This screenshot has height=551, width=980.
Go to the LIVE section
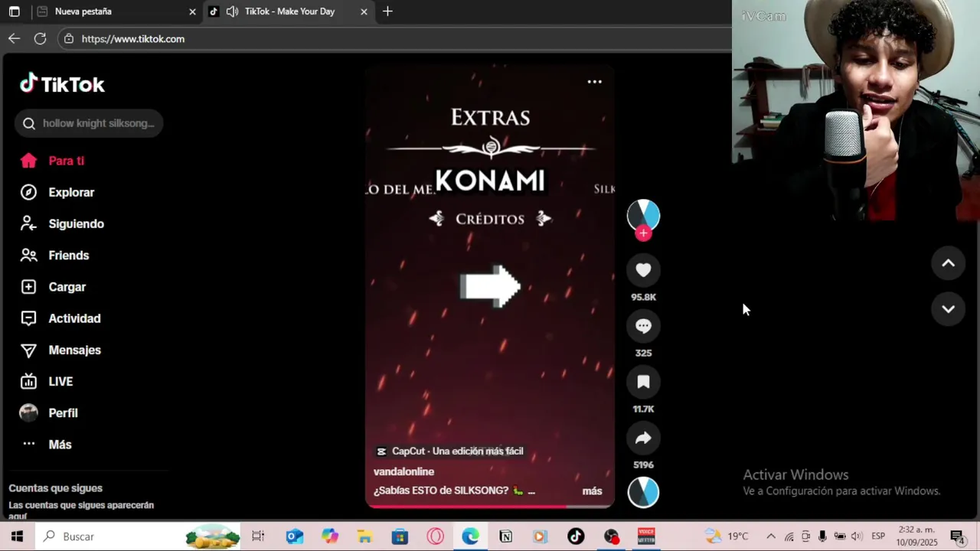click(x=60, y=381)
